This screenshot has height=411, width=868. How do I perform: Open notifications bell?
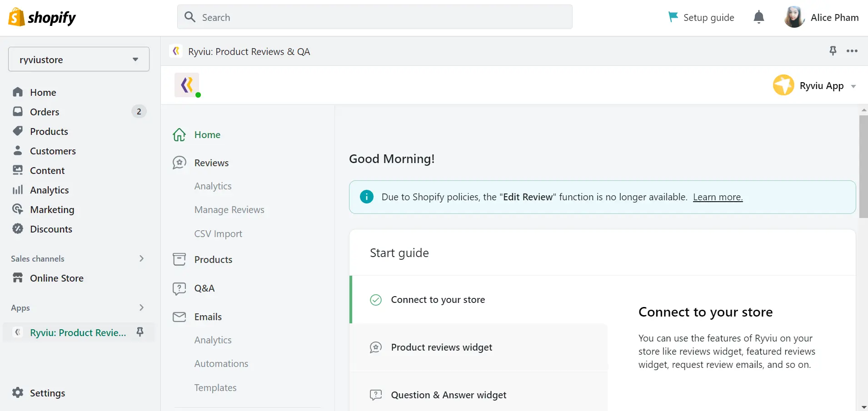tap(758, 17)
